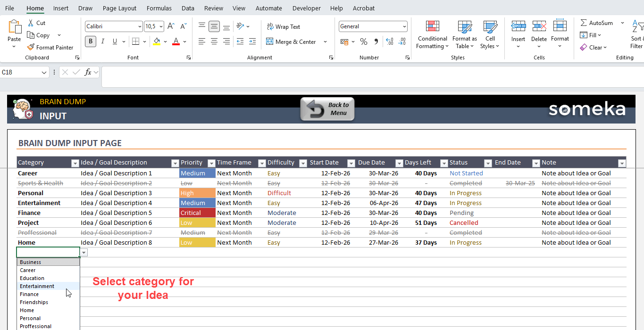The width and height of the screenshot is (644, 330).
Task: Apply Percent Style number format
Action: (363, 41)
